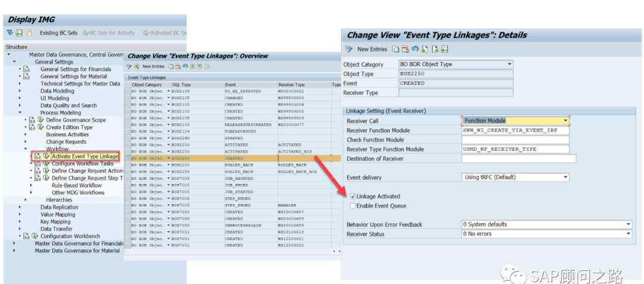This screenshot has height=284, width=644.
Task: Click the Previous Entry icon in the Details toolbar
Action: point(425,49)
